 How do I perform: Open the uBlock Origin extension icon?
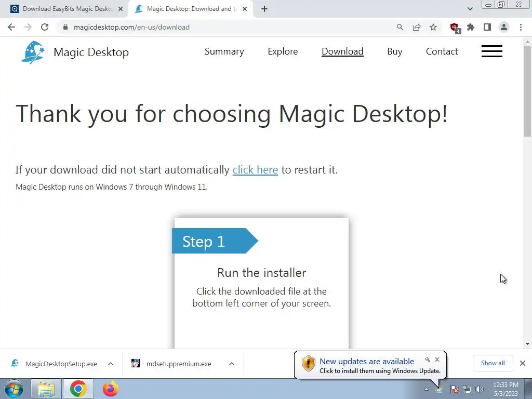pyautogui.click(x=455, y=28)
